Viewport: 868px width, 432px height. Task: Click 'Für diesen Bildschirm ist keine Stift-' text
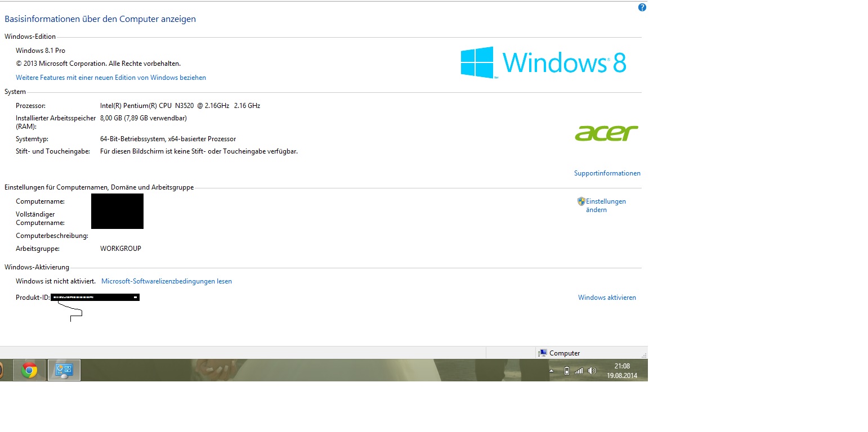(199, 151)
